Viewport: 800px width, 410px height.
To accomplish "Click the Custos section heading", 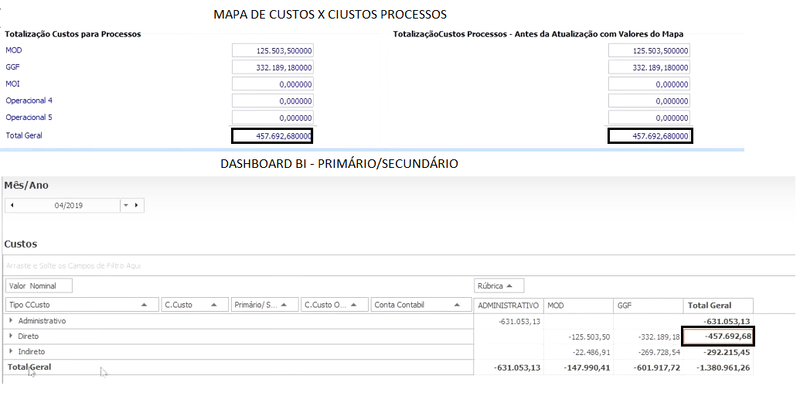I will coord(20,244).
